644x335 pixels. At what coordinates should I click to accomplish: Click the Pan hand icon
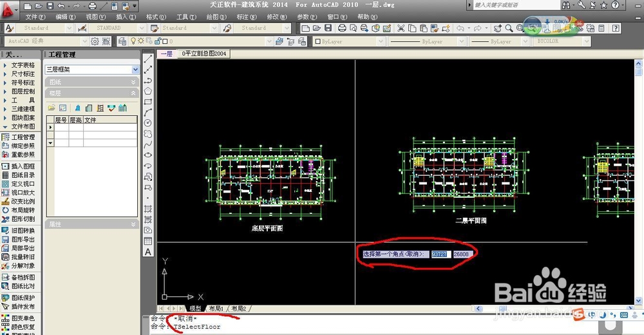[x=498, y=28]
